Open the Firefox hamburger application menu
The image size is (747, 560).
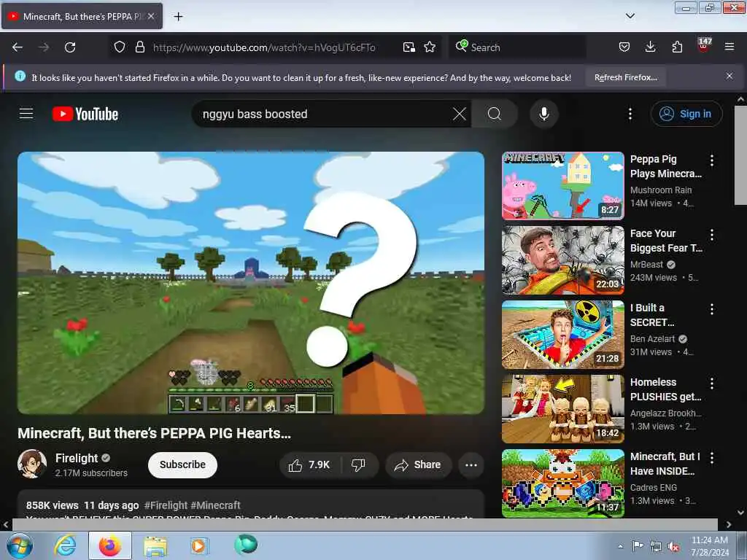click(x=729, y=47)
